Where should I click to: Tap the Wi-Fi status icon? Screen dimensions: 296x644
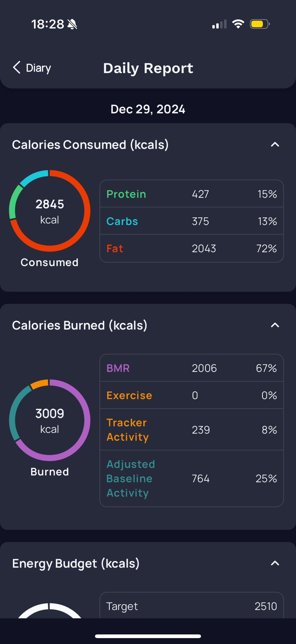(x=238, y=24)
